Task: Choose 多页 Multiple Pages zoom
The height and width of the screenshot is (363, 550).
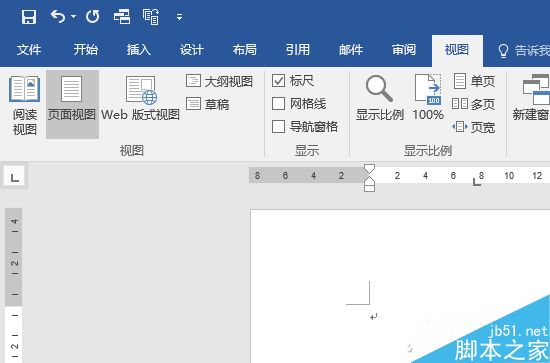Action: pyautogui.click(x=474, y=104)
